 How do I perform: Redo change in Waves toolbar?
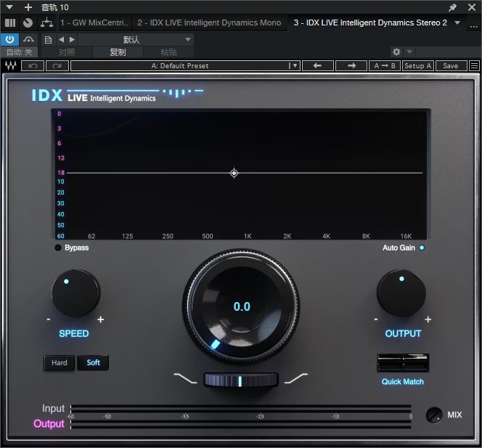(57, 66)
